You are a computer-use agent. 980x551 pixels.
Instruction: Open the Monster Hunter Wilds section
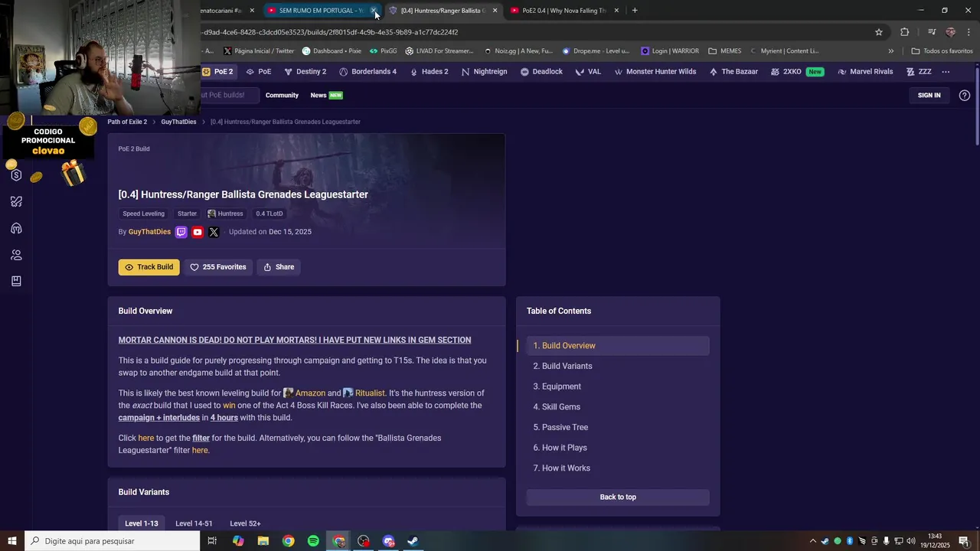click(655, 71)
